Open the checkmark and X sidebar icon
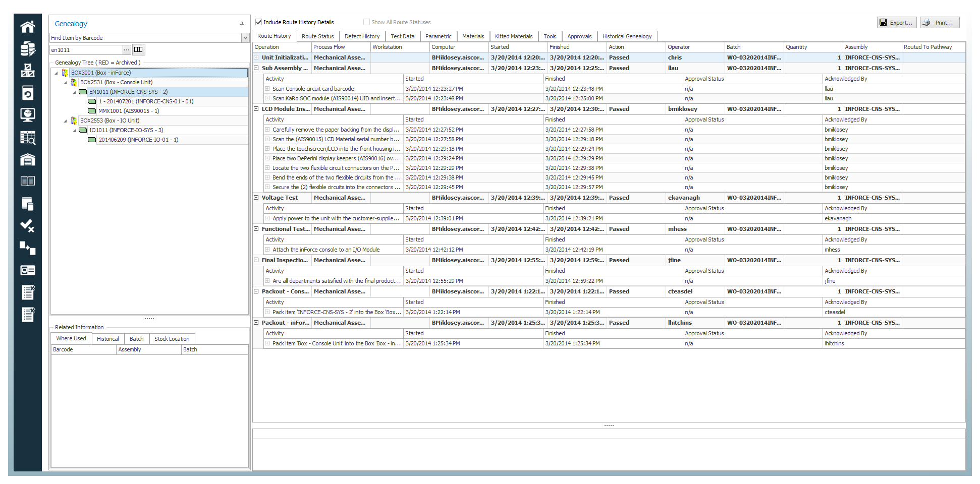The image size is (980, 484). click(x=28, y=226)
